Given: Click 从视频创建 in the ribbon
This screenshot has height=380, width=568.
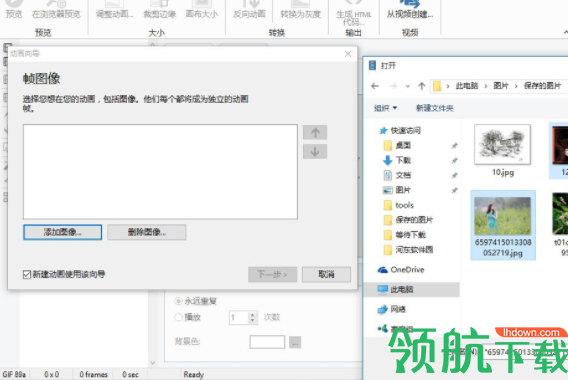Looking at the screenshot, I should click(410, 10).
